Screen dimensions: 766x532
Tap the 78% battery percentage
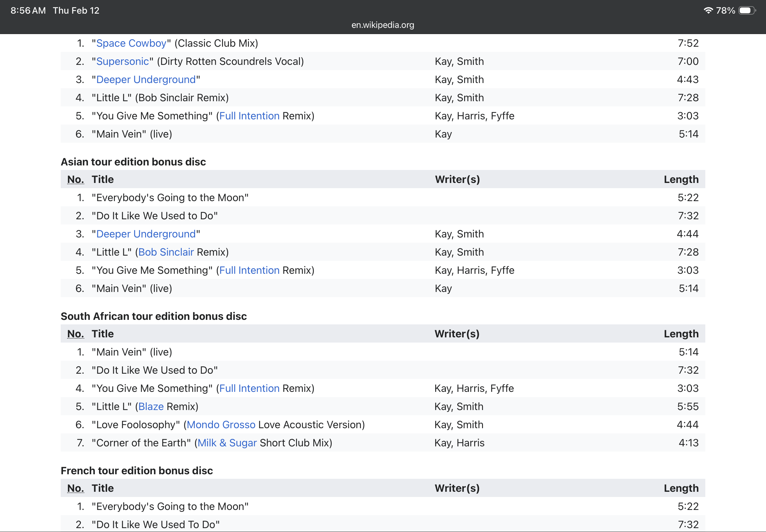tap(725, 10)
